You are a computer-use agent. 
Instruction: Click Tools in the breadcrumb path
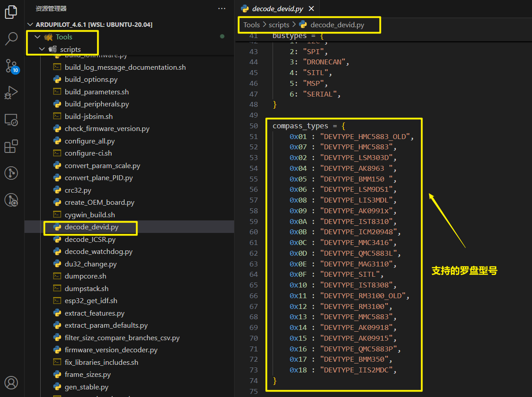[251, 25]
